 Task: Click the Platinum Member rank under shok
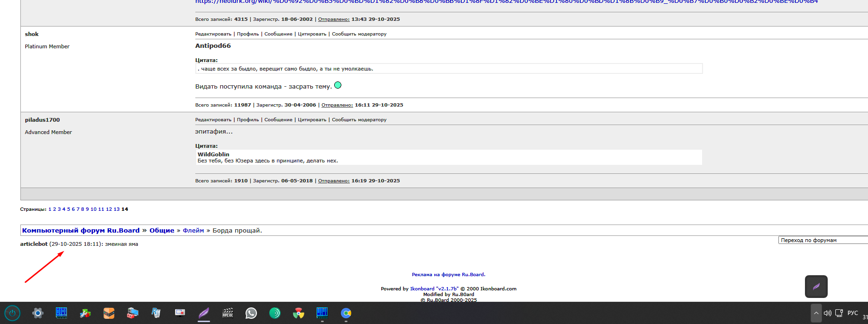pyautogui.click(x=47, y=46)
